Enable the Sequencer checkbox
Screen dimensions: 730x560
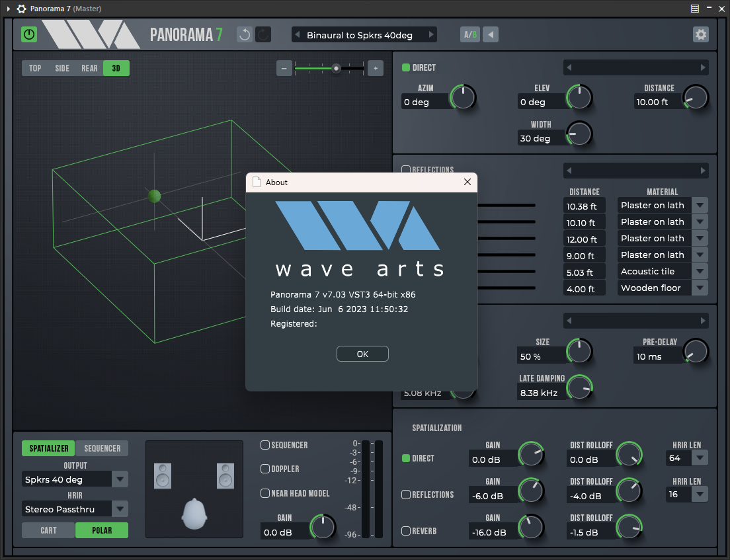tap(265, 446)
